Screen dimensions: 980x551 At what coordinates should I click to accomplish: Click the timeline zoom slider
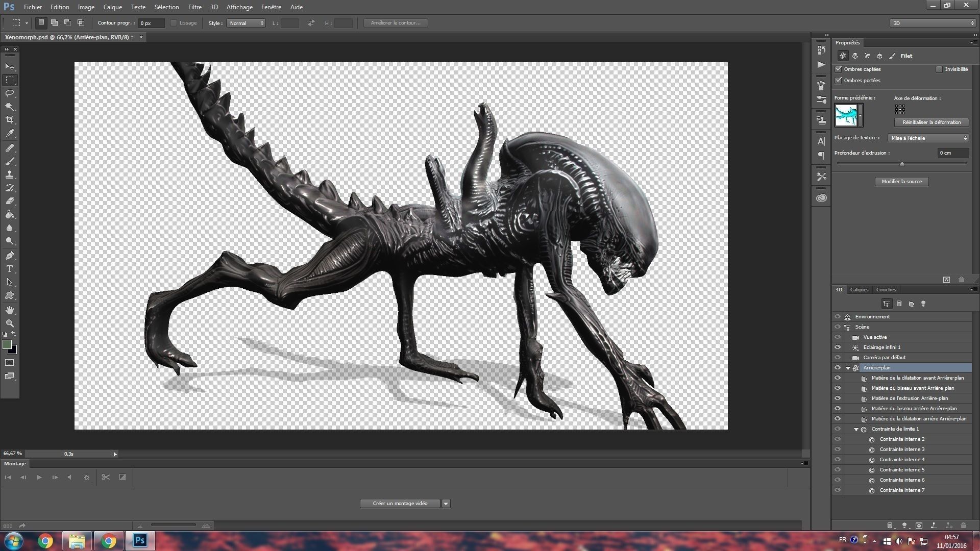point(174,525)
